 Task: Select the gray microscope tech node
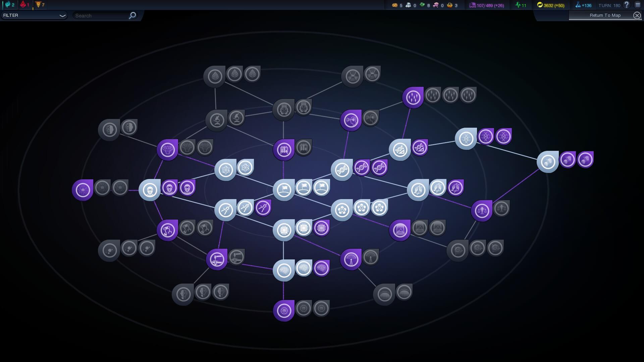click(216, 120)
